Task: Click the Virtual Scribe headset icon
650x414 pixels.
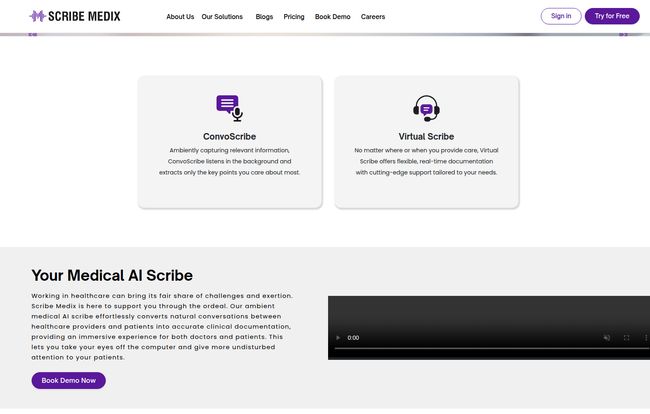Action: click(426, 108)
